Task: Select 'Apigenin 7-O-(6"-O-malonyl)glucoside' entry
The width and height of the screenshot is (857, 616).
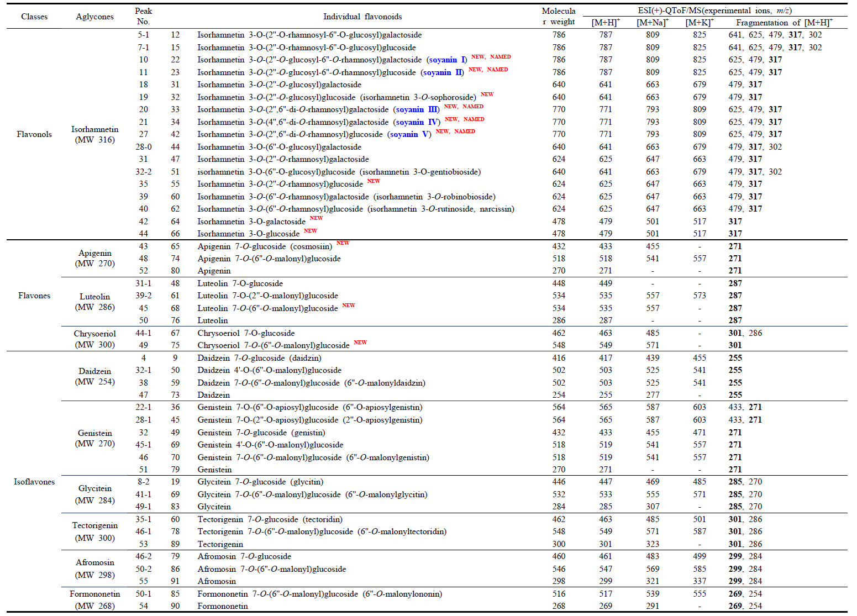Action: click(269, 259)
